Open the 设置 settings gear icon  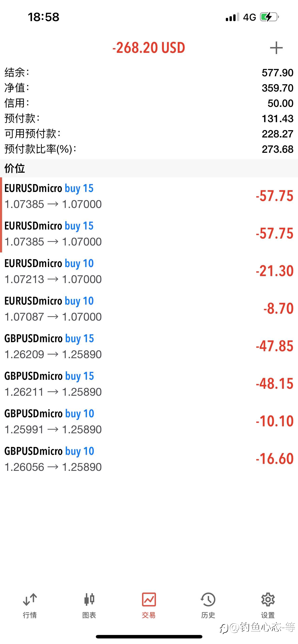pyautogui.click(x=268, y=599)
